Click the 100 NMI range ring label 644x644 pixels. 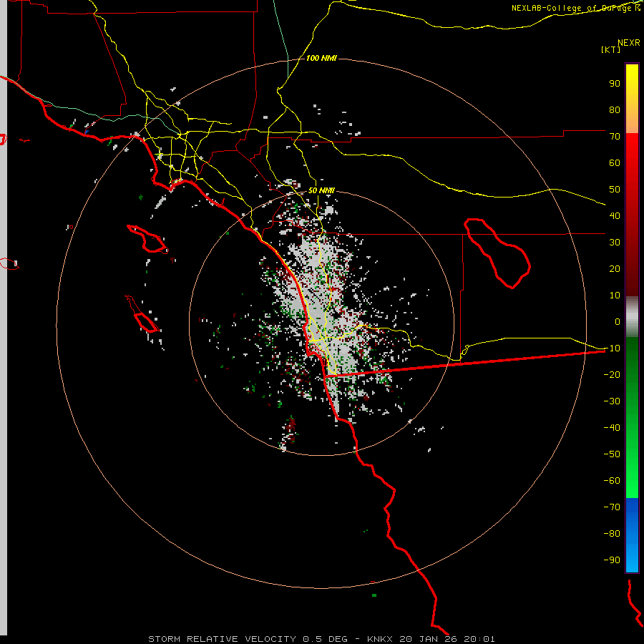click(321, 59)
